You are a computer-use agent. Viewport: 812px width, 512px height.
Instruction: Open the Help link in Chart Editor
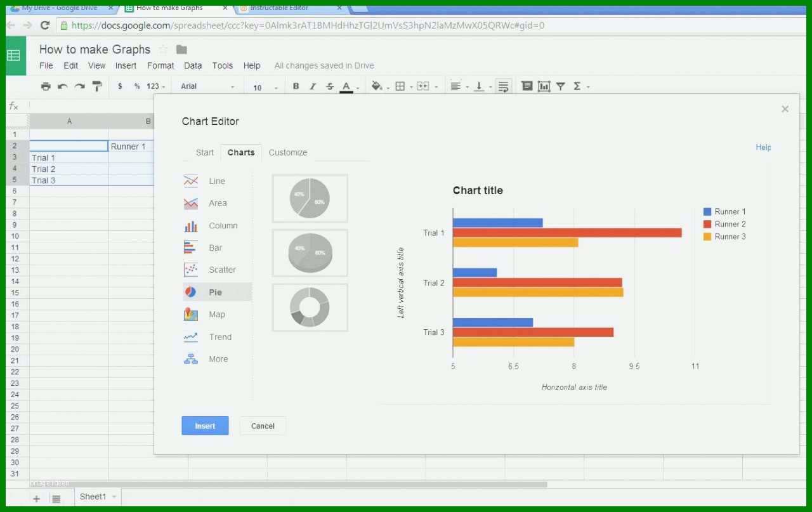[763, 147]
